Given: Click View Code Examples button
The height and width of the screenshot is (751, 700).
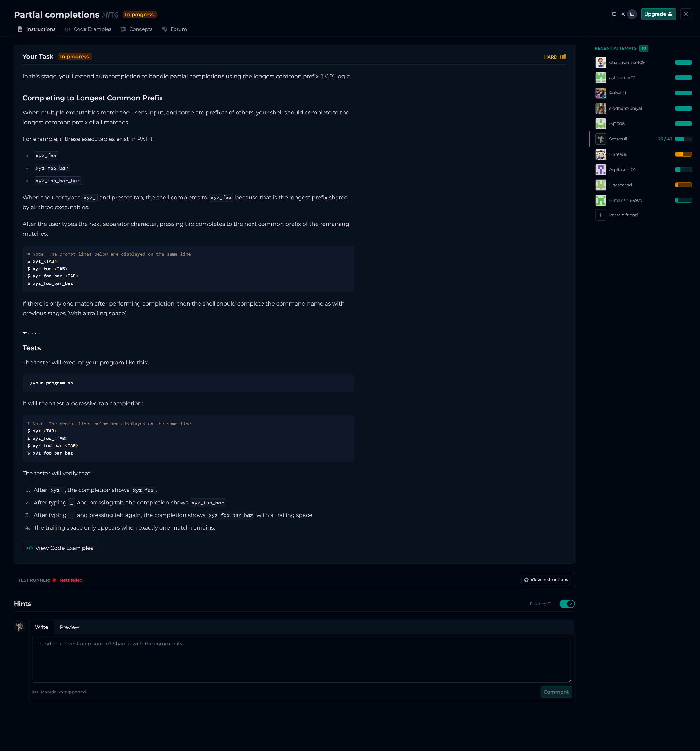Looking at the screenshot, I should click(60, 548).
